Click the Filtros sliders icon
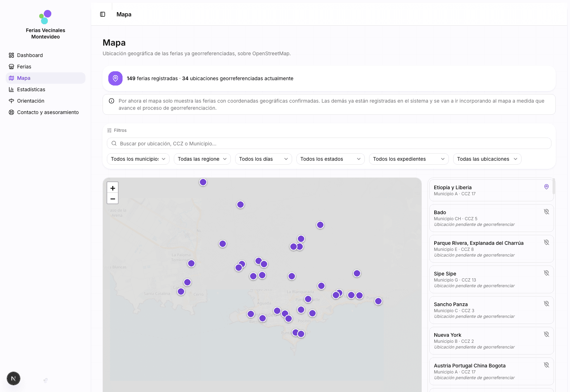Viewport: 570px width, 392px height. [x=109, y=130]
